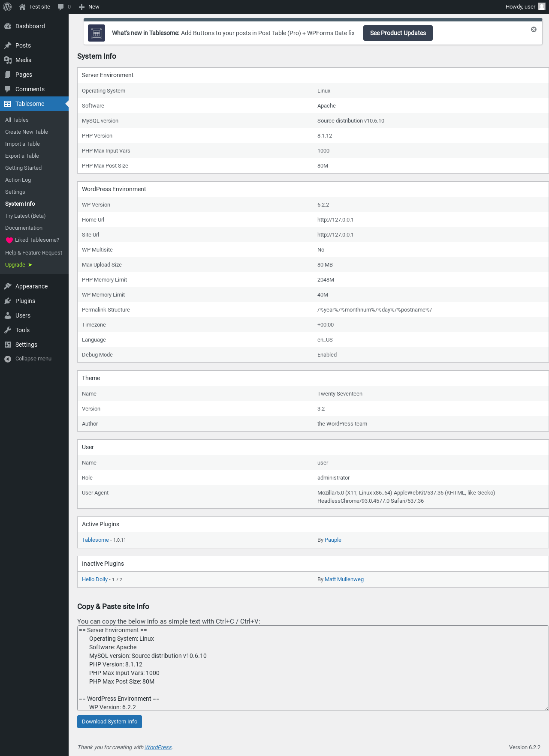
Task: Open the comments bubble in admin bar
Action: point(61,7)
